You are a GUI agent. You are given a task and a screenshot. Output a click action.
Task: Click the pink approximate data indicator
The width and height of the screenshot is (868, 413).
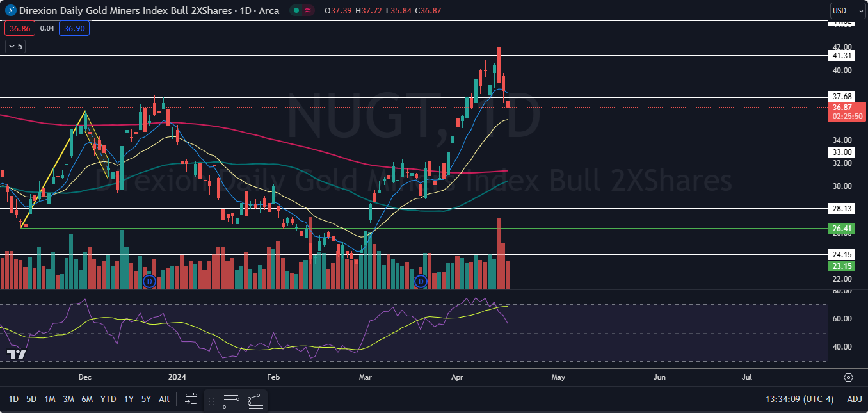point(308,10)
